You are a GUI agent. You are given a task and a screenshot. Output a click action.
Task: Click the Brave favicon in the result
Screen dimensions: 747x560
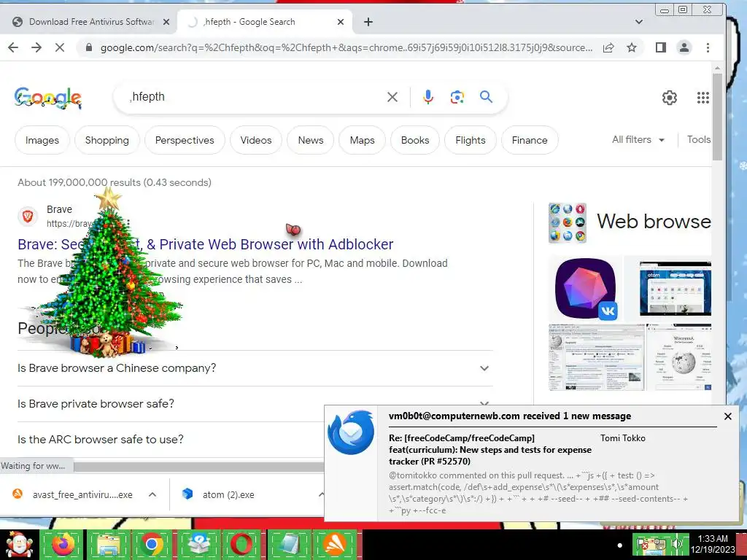point(28,217)
